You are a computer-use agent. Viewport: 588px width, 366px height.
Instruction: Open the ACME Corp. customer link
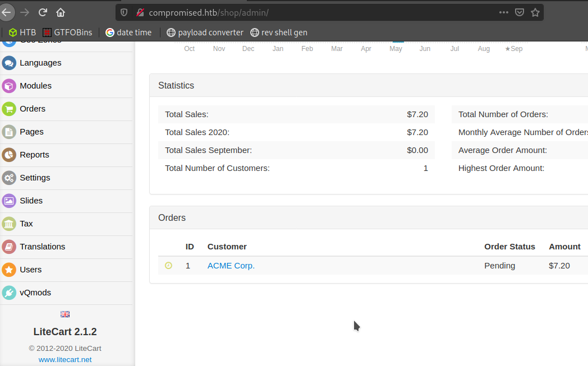pyautogui.click(x=231, y=266)
